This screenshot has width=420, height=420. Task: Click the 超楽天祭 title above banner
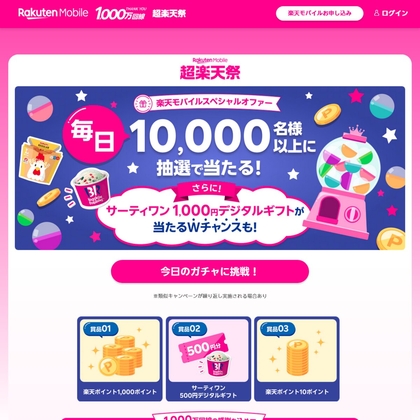pos(210,69)
